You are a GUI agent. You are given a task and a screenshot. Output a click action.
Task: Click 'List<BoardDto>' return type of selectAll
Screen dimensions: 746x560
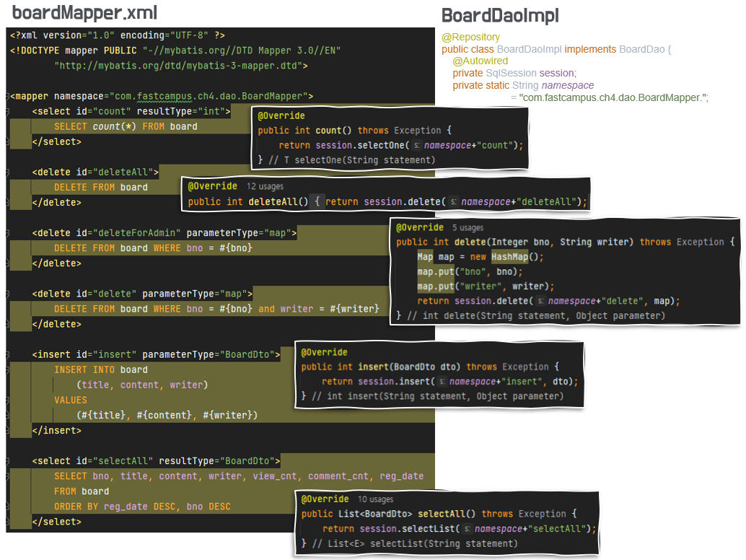click(375, 515)
